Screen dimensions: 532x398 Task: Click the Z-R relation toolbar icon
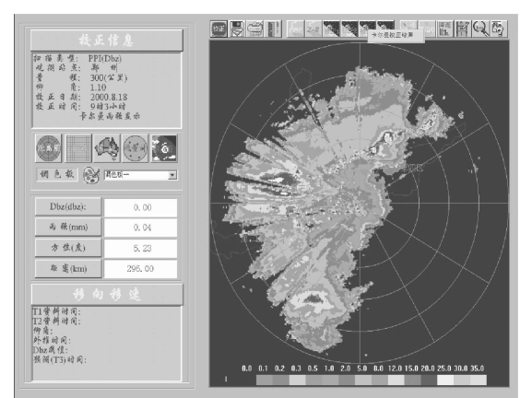tap(313, 29)
